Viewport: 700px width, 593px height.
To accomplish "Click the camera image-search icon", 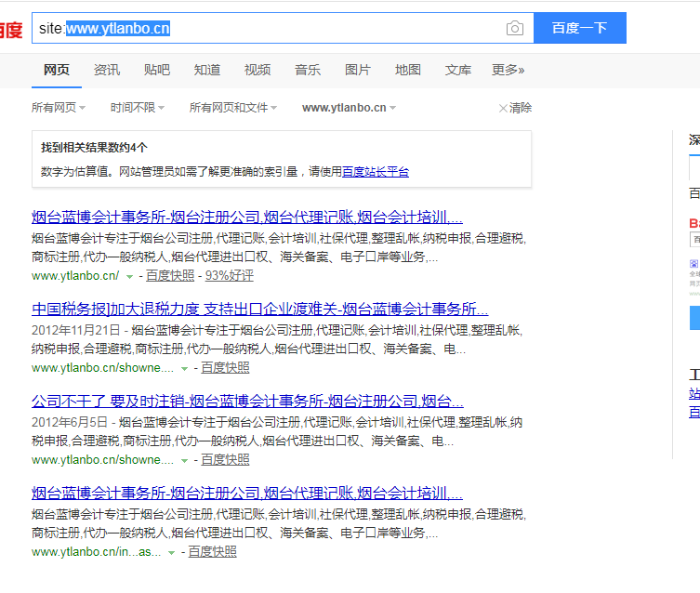I will pos(514,28).
